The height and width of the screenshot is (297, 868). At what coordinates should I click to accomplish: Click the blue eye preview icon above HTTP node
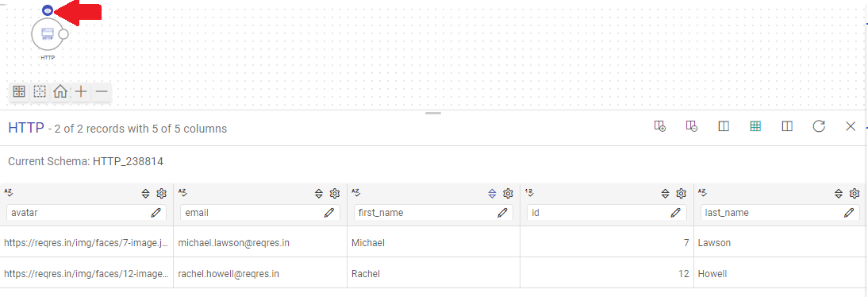tap(48, 10)
